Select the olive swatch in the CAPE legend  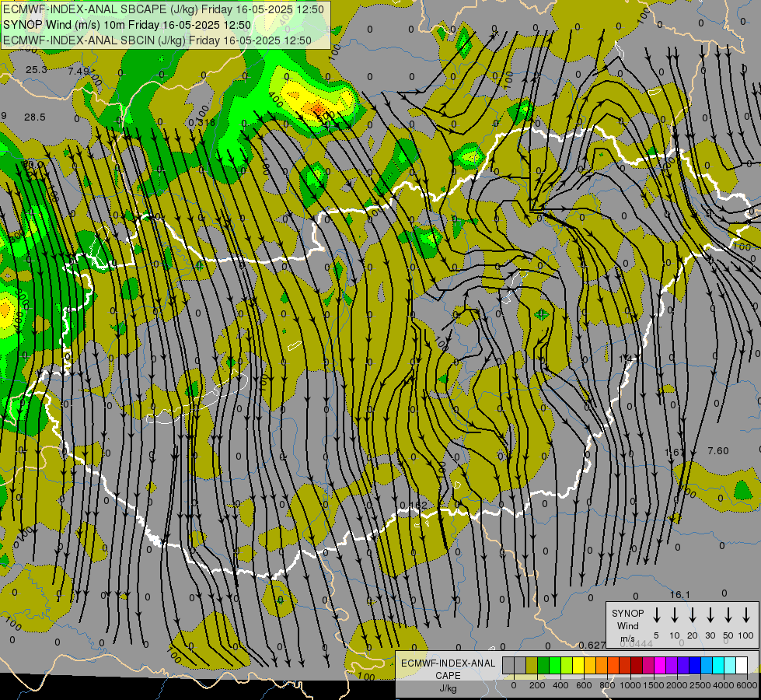tap(532, 665)
